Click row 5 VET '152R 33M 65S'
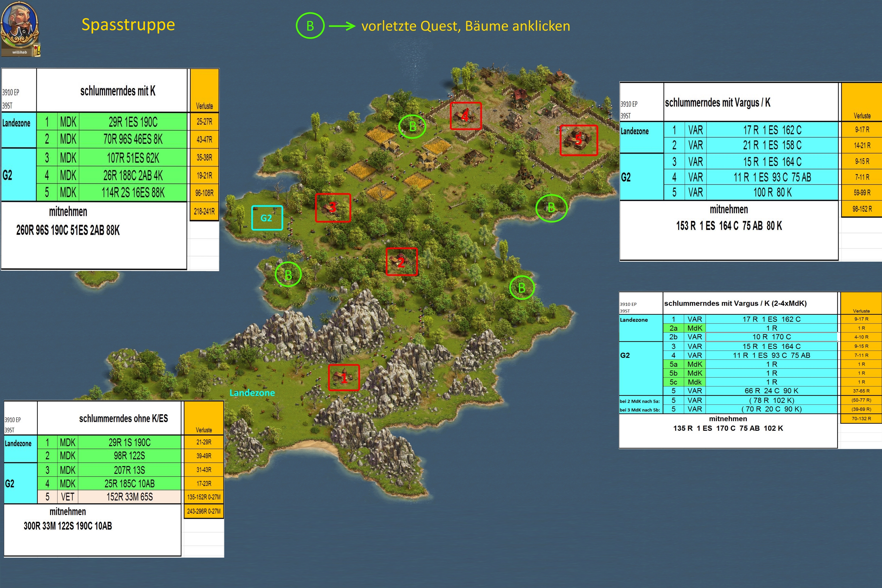 pos(129,497)
